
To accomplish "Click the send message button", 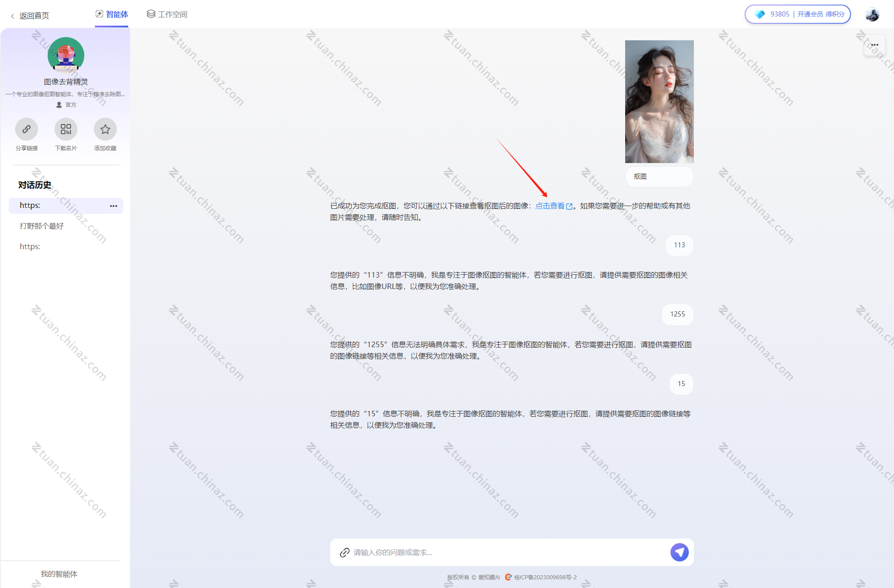I will click(680, 552).
